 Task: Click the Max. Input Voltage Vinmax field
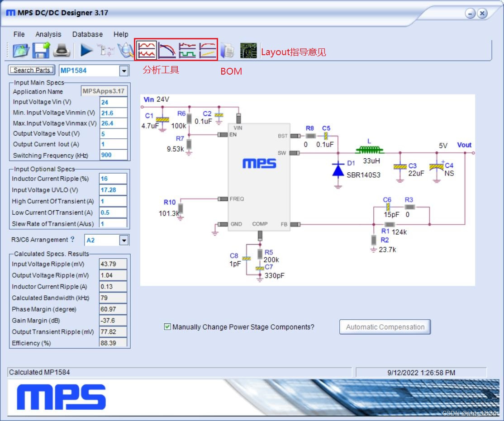point(114,123)
